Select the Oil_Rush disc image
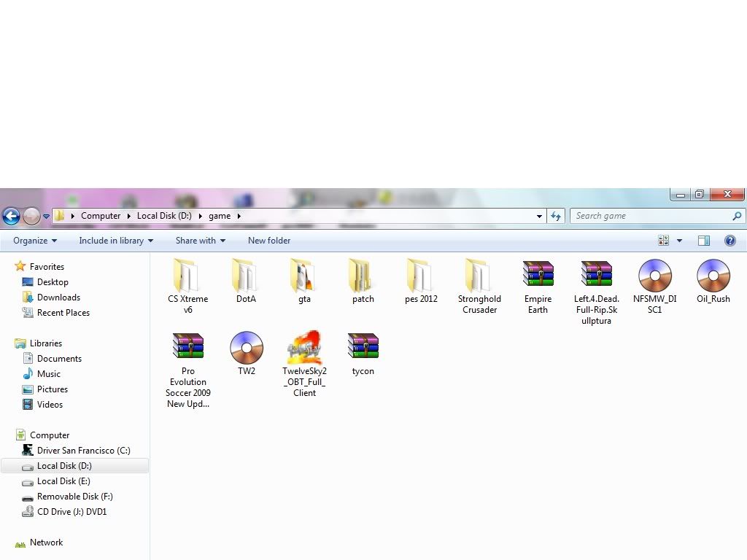The height and width of the screenshot is (560, 747). 713,281
